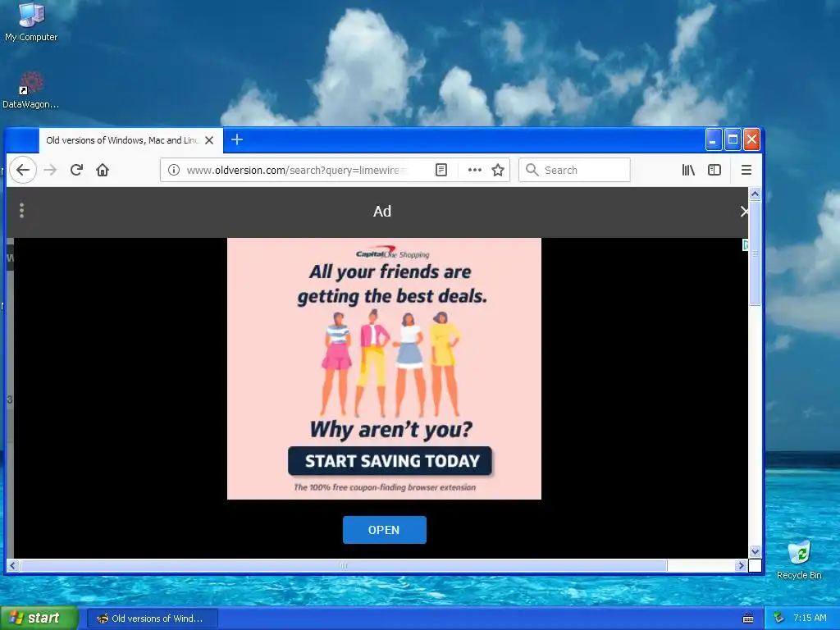This screenshot has height=630, width=840.
Task: Open the Library icon in toolbar
Action: (688, 170)
